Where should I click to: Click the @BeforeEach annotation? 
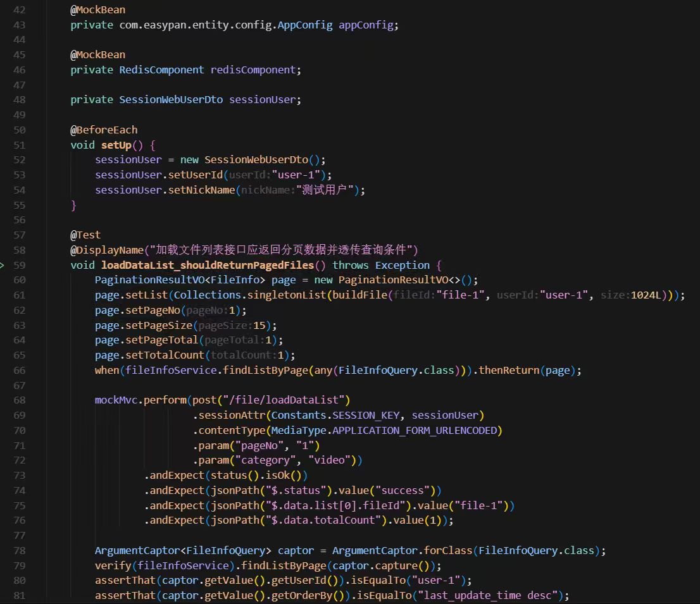click(x=104, y=130)
